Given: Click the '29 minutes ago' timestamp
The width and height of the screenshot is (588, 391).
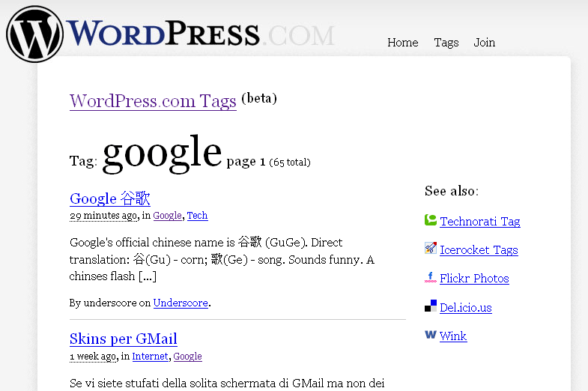Looking at the screenshot, I should [103, 216].
